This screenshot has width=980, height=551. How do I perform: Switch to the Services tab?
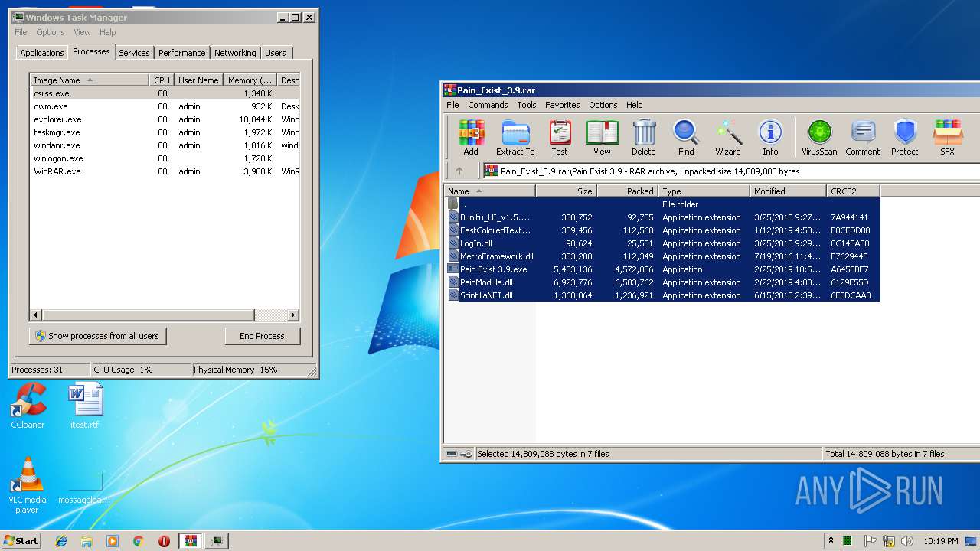click(x=134, y=53)
